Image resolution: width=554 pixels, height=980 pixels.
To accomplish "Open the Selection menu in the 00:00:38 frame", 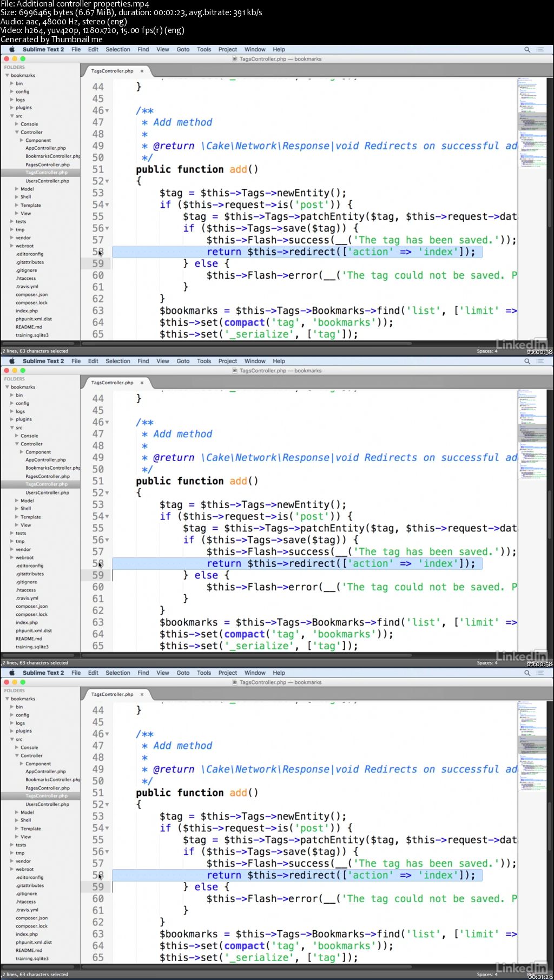I will (x=118, y=49).
